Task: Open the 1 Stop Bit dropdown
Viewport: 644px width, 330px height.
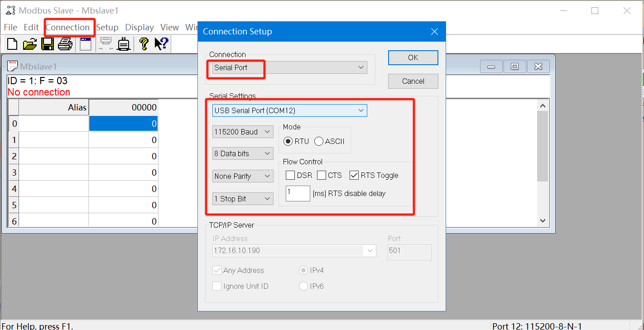Action: 243,199
